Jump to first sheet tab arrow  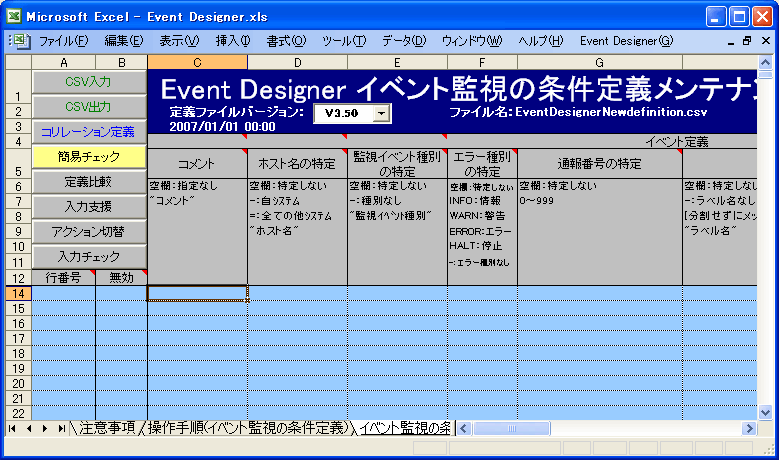tap(12, 428)
